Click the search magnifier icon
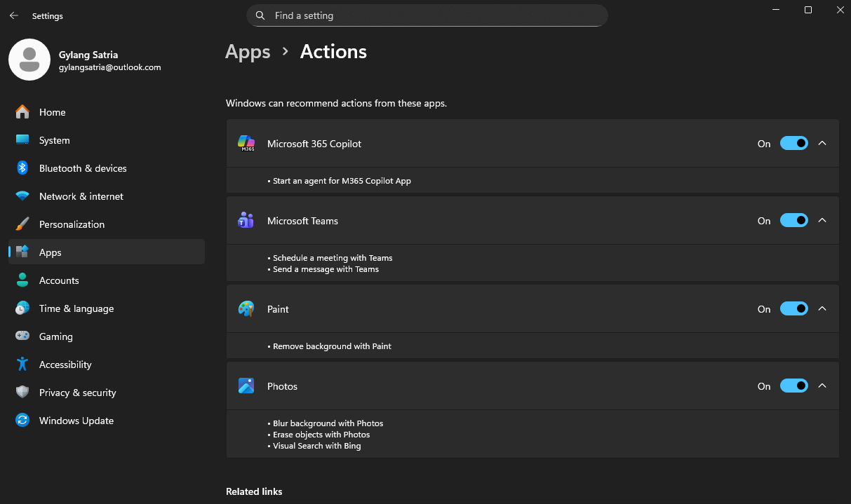 point(260,15)
